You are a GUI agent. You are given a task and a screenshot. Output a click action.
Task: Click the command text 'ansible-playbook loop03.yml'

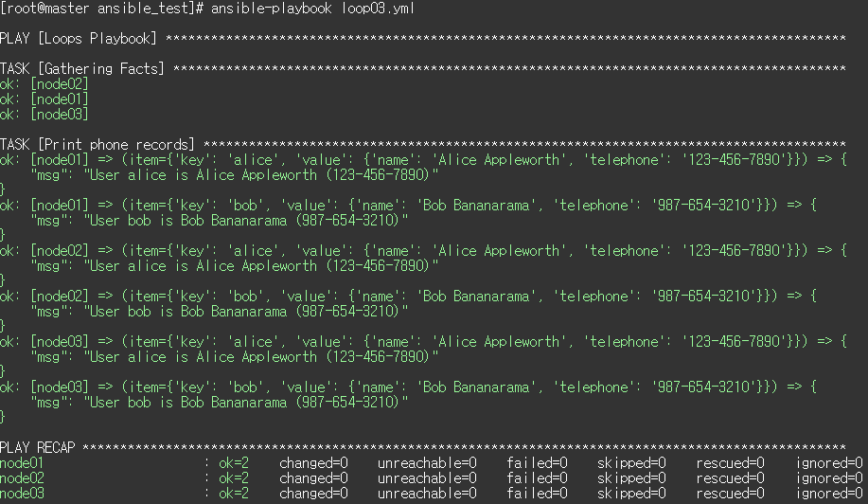(x=312, y=9)
